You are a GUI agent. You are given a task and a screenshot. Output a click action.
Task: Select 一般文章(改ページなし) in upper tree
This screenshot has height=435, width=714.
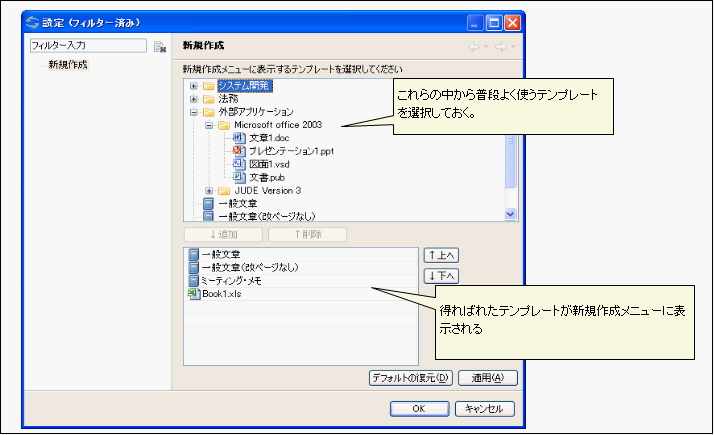[x=267, y=216]
